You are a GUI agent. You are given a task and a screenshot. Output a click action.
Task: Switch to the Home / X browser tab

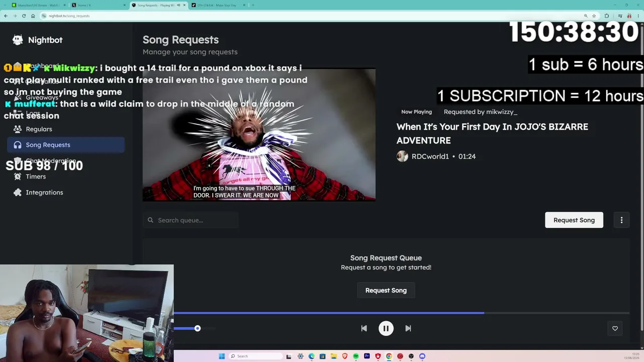coord(98,5)
